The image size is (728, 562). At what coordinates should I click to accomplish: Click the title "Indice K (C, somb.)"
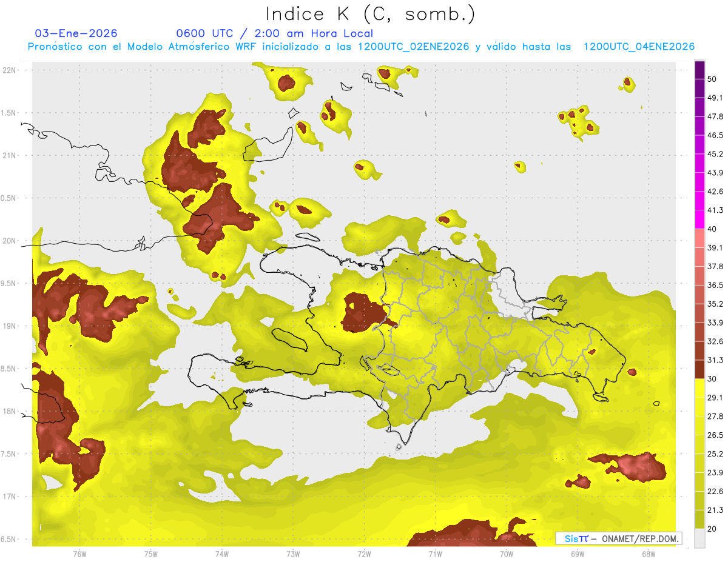pos(370,14)
